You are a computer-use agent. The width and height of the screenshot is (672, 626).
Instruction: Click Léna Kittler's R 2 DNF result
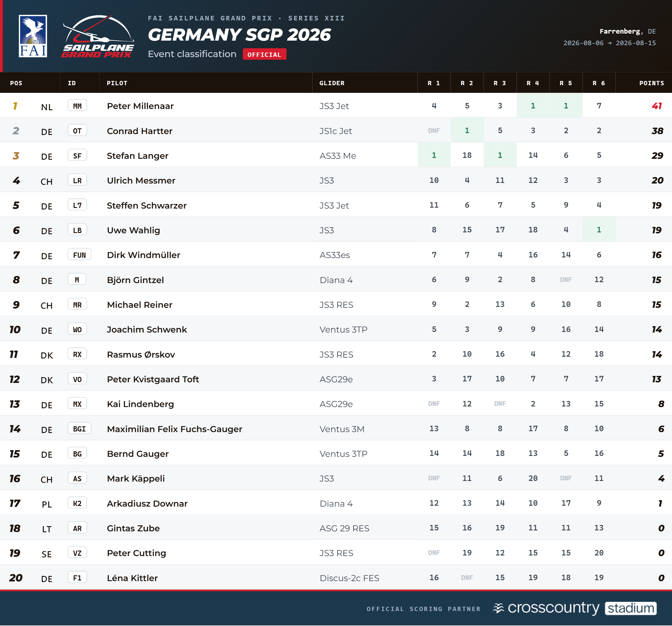click(467, 578)
